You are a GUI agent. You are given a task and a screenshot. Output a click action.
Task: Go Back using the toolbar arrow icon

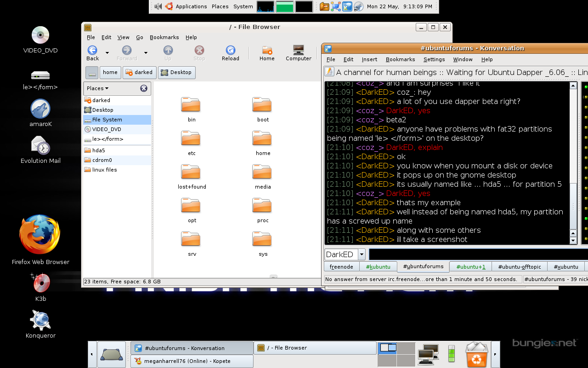point(92,51)
